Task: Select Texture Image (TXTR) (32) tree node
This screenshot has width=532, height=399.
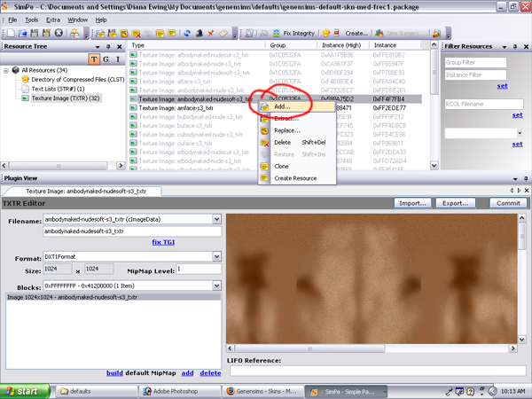Action: pyautogui.click(x=66, y=98)
